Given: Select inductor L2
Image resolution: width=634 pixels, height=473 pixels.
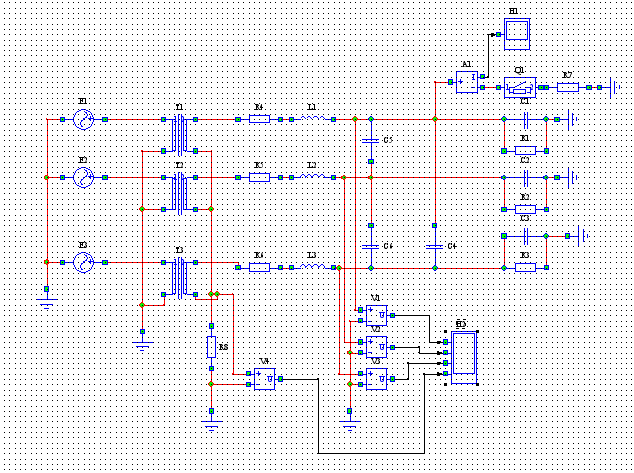Looking at the screenshot, I should (x=313, y=177).
